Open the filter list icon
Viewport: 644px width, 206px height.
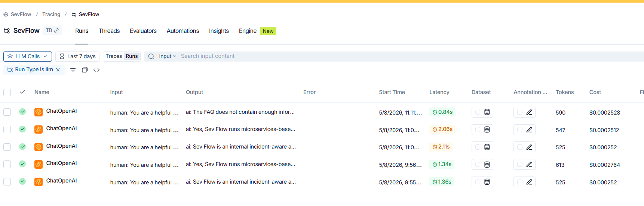pos(73,70)
